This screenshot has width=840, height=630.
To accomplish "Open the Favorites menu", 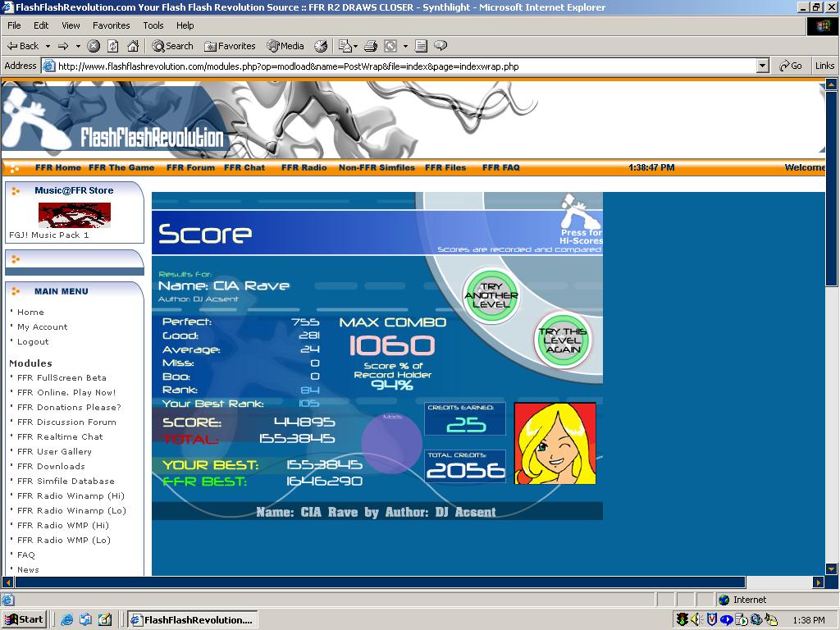I will (111, 25).
